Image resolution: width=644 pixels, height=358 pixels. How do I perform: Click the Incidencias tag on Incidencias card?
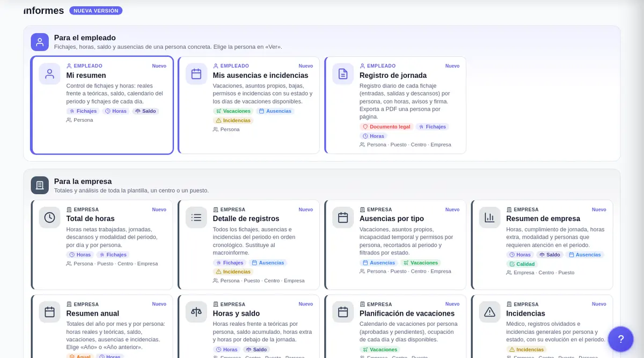pos(526,349)
